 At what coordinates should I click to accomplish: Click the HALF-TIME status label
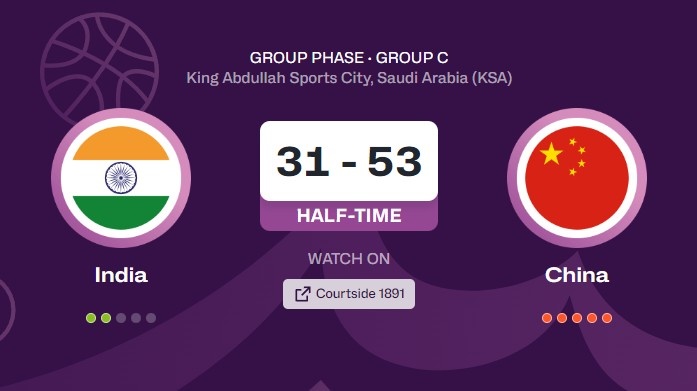click(349, 216)
